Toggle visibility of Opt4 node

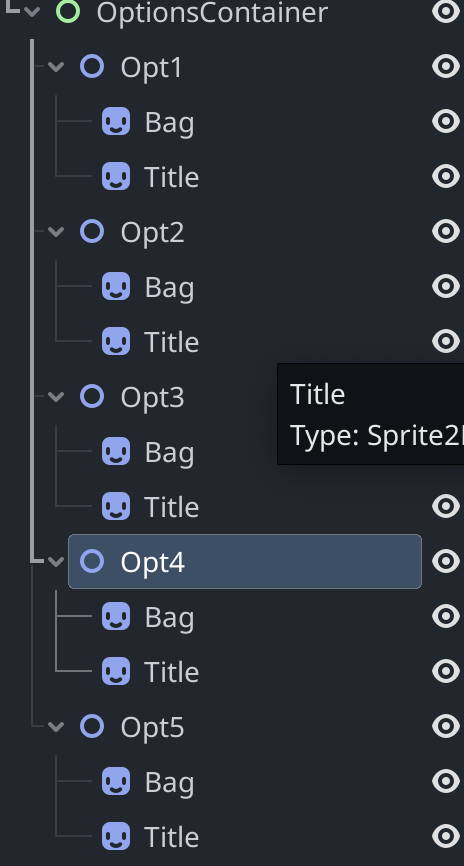pos(446,561)
